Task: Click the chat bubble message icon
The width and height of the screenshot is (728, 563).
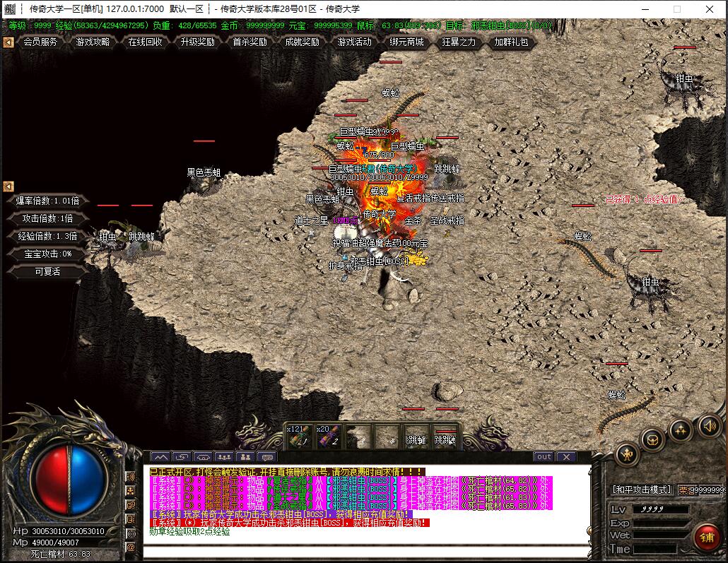Action: click(x=266, y=457)
